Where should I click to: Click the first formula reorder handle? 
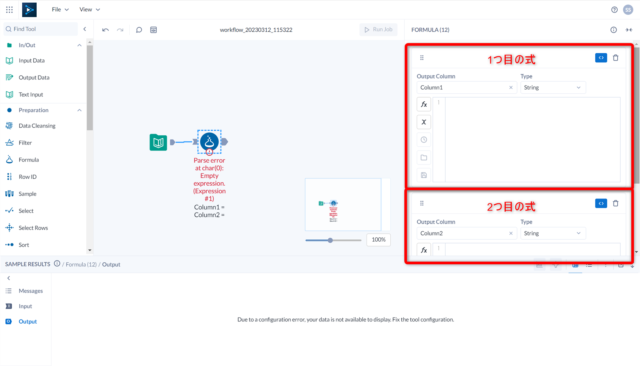(422, 58)
